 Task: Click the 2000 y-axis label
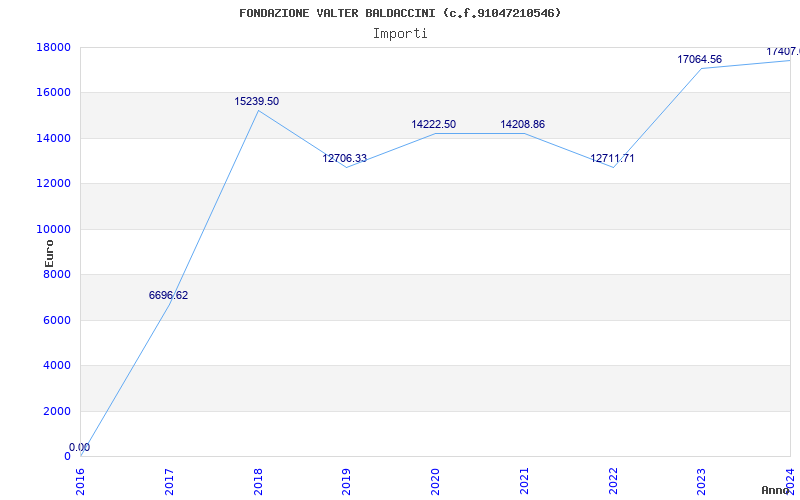click(x=57, y=411)
